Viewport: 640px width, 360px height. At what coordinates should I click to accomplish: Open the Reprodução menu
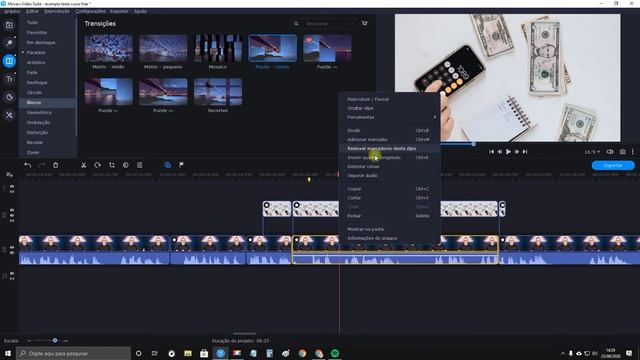click(57, 11)
